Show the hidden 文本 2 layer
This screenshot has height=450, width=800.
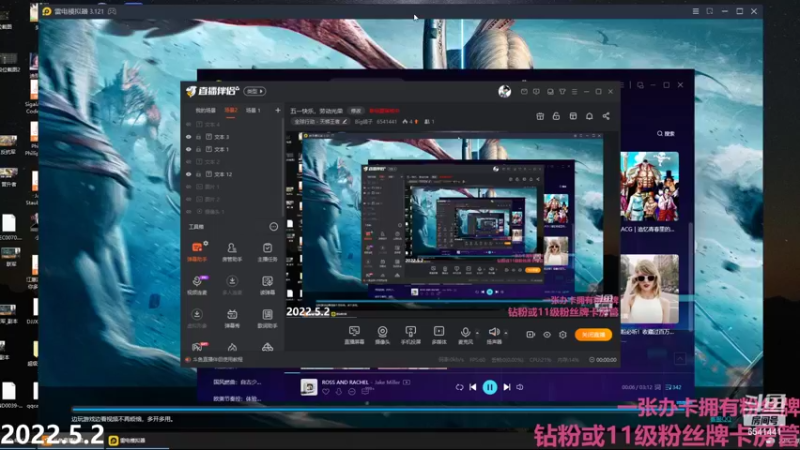tap(188, 162)
